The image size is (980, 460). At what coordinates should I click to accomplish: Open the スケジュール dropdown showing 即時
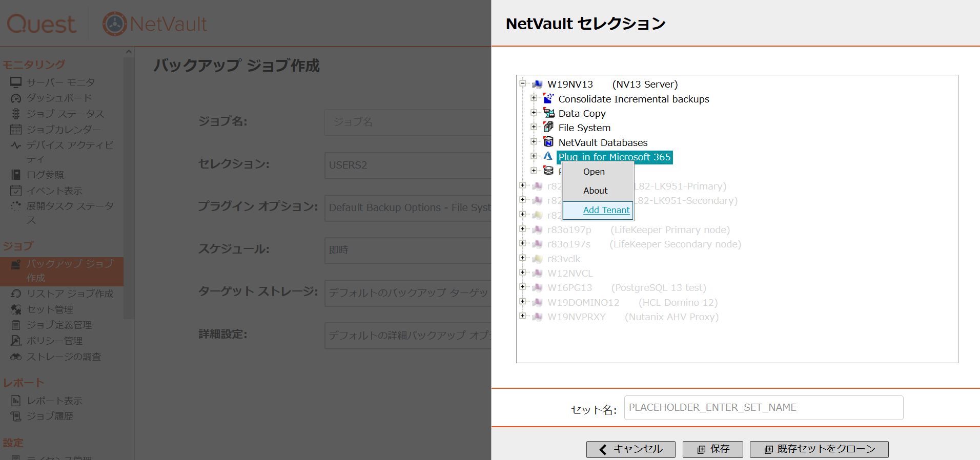tap(407, 250)
